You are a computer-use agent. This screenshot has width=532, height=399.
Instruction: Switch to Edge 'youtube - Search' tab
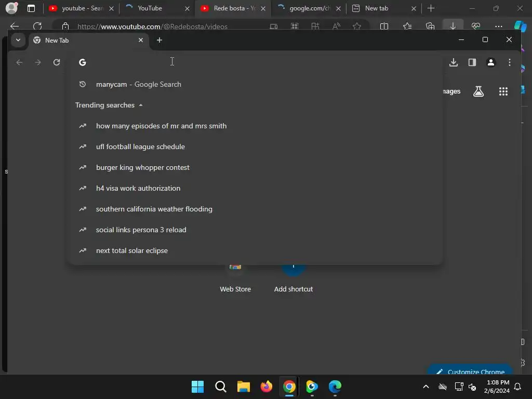81,8
